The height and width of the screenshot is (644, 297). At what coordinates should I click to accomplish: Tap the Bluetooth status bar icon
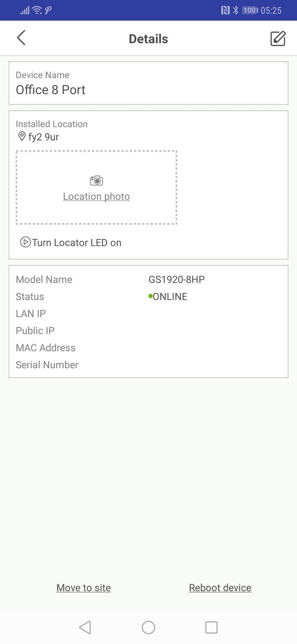tap(235, 10)
